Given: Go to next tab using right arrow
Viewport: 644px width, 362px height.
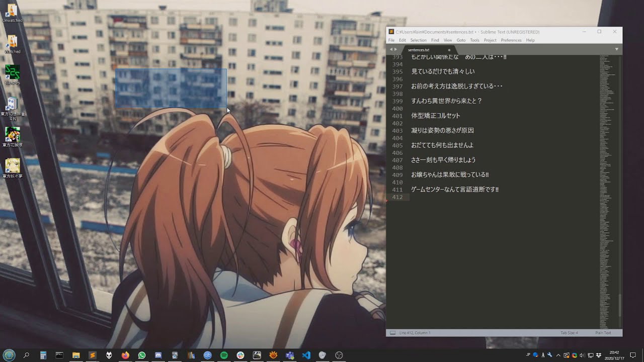Looking at the screenshot, I should click(x=396, y=49).
